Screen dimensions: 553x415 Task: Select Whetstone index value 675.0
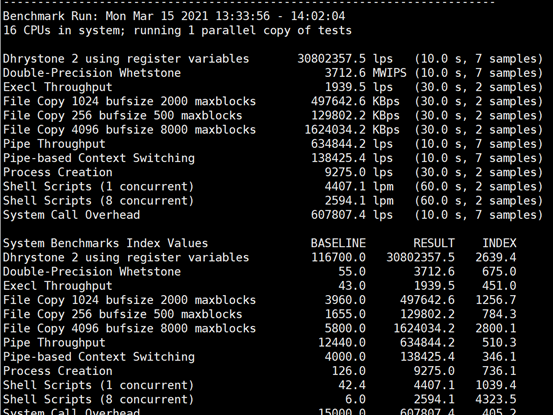pos(499,271)
